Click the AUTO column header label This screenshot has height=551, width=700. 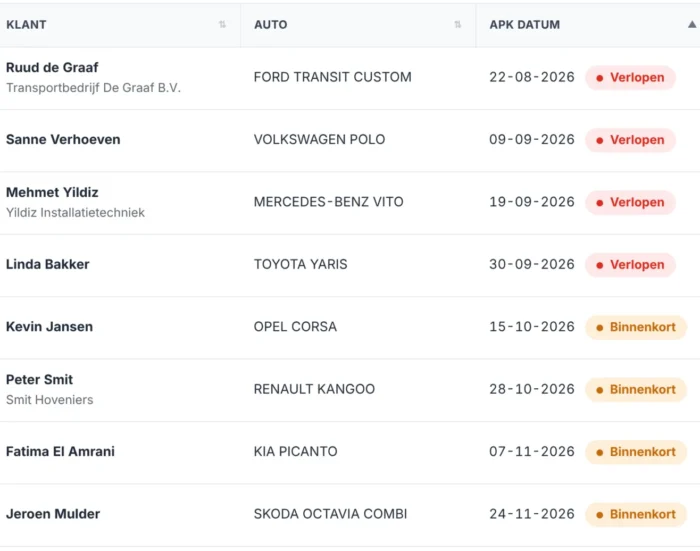coord(271,25)
